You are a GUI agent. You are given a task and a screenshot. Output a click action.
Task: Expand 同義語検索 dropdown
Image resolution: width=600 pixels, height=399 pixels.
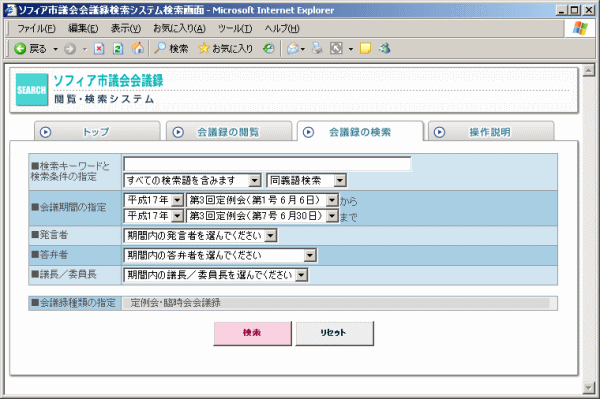pyautogui.click(x=340, y=180)
